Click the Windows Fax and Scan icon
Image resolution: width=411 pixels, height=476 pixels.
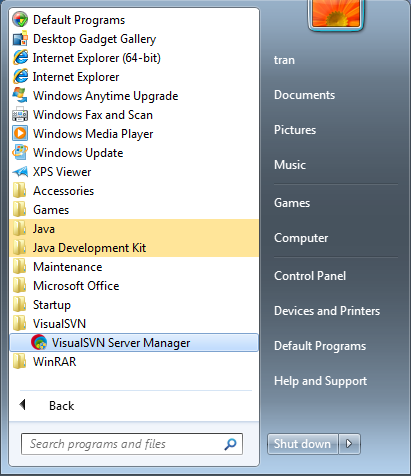[x=20, y=115]
